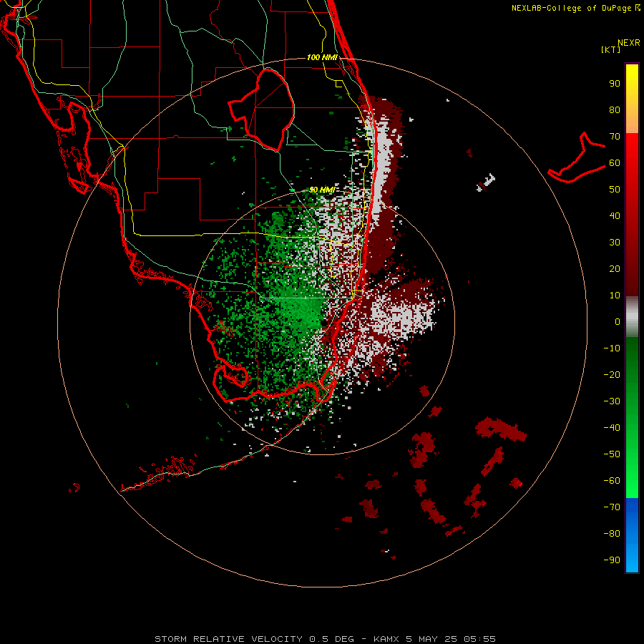Click the blue bottom segment of velocity color bar
The image size is (644, 644).
click(632, 535)
